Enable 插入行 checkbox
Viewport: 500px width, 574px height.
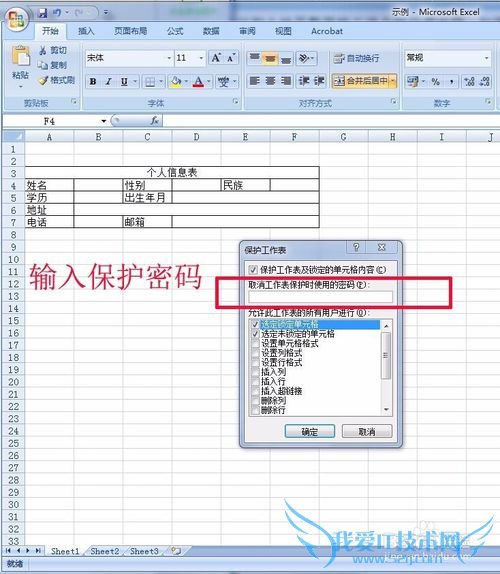tap(255, 381)
